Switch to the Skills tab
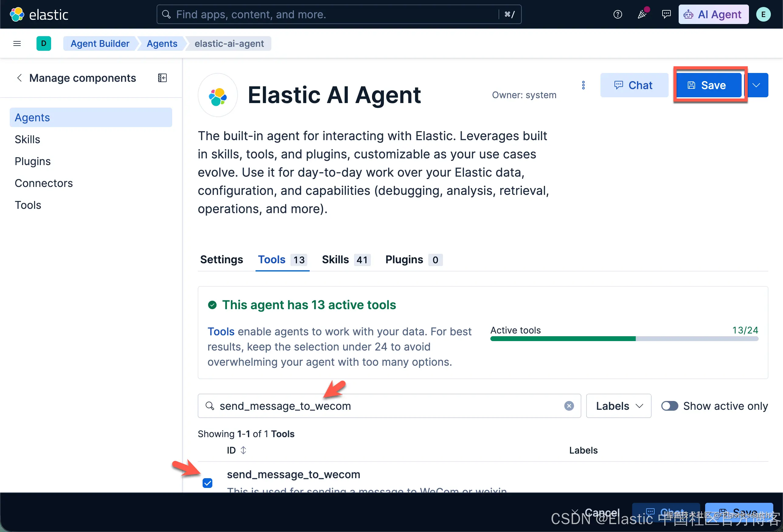 [346, 260]
